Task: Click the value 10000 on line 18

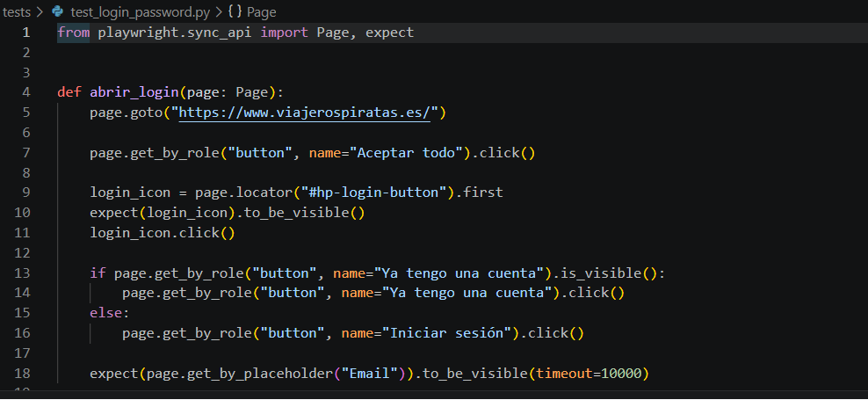Action: [622, 374]
